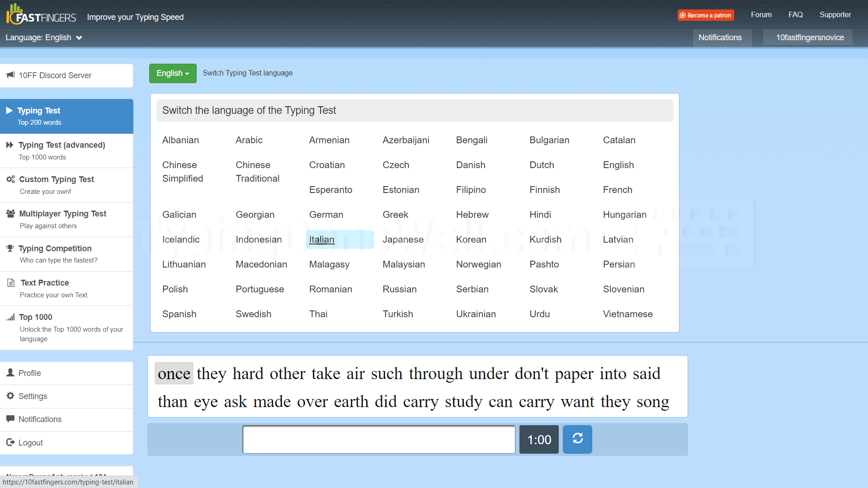The image size is (868, 488).
Task: Open the FAQ page from header
Action: click(x=795, y=15)
